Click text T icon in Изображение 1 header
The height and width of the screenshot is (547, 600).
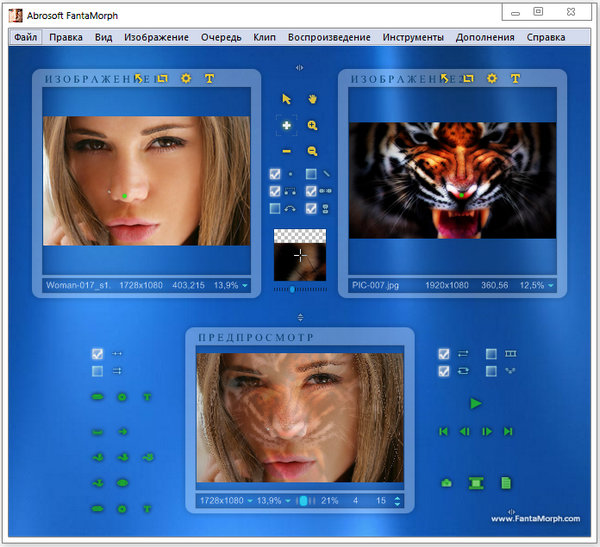coord(209,78)
